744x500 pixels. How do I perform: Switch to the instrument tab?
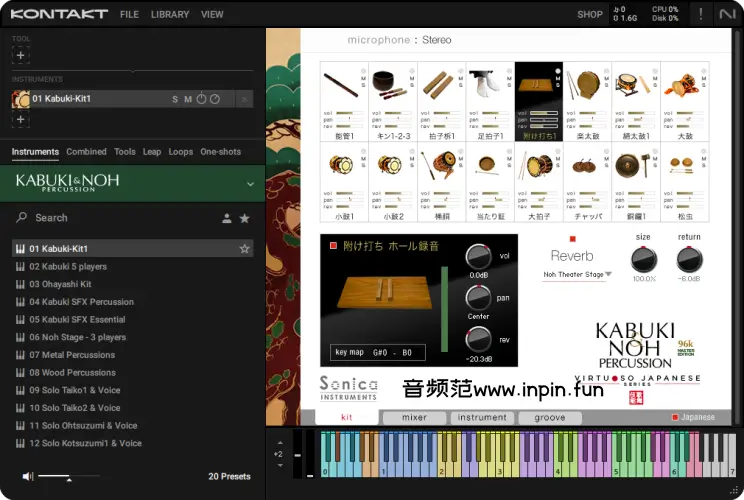click(482, 417)
